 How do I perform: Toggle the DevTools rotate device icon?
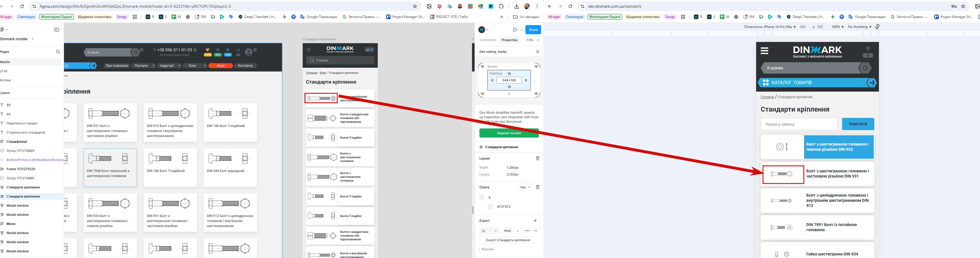pos(877,27)
